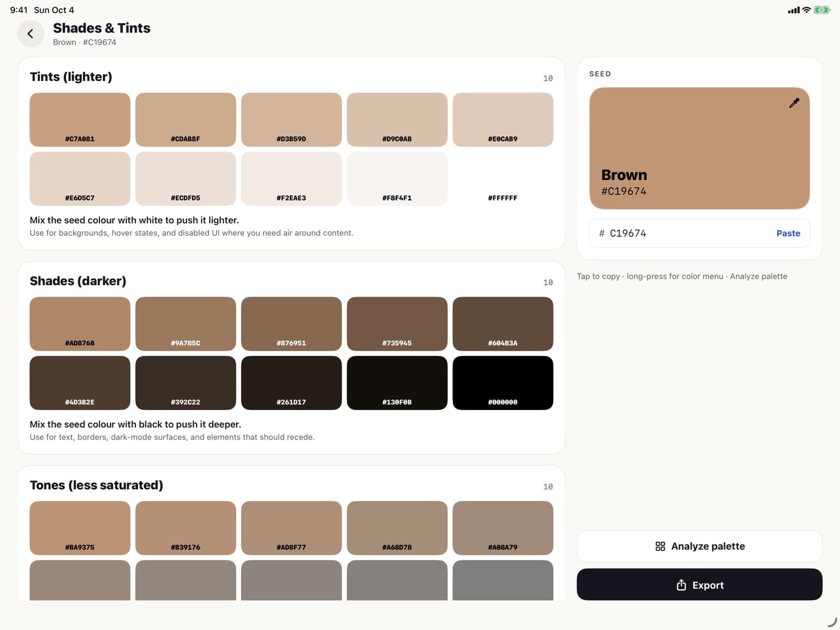The width and height of the screenshot is (840, 630).
Task: Select the eyedropper on seed card
Action: point(794,103)
